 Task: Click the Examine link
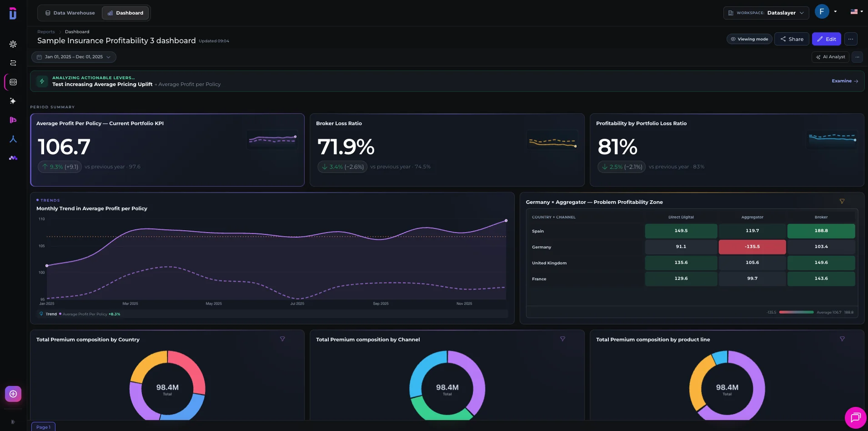pyautogui.click(x=845, y=81)
